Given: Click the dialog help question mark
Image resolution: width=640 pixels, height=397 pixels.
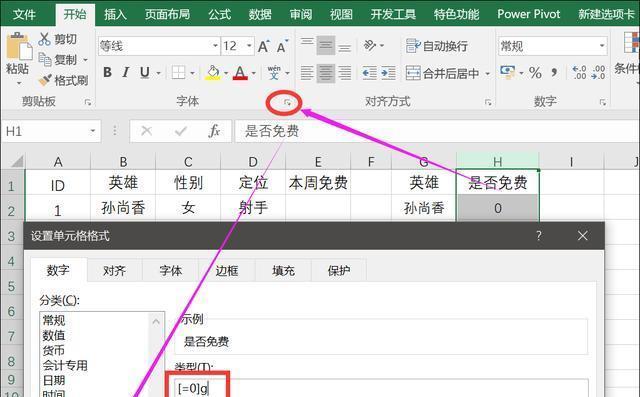Looking at the screenshot, I should 539,235.
